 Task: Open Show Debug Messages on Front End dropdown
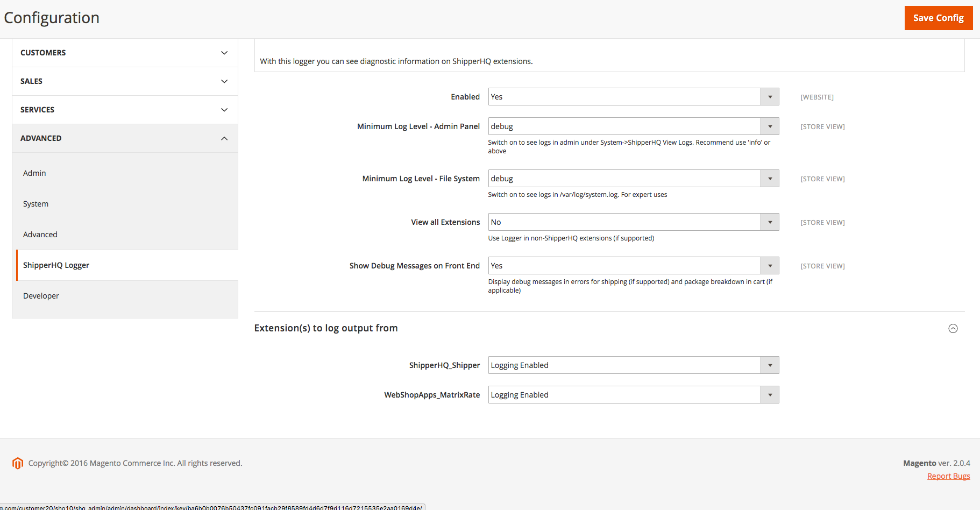pyautogui.click(x=633, y=266)
